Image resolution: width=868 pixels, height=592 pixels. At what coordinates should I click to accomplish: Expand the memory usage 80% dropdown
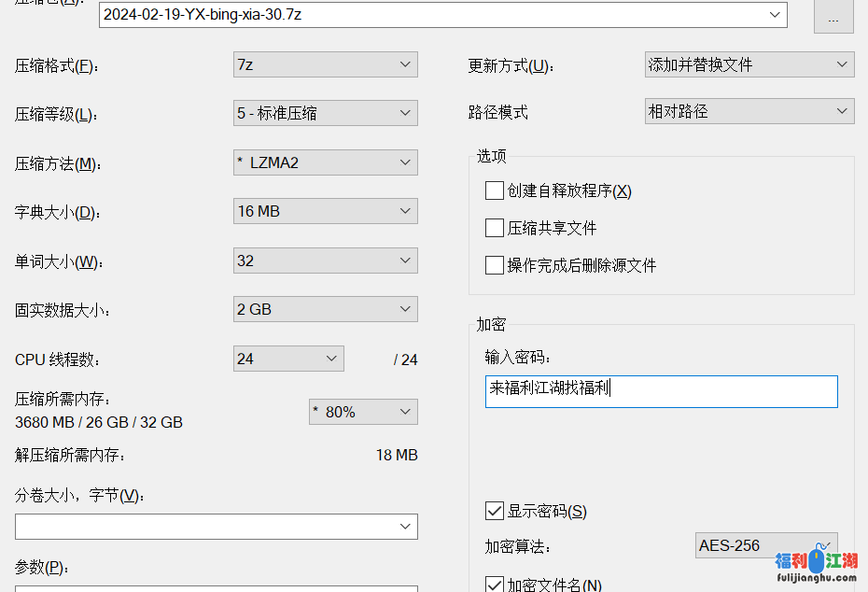(x=363, y=412)
